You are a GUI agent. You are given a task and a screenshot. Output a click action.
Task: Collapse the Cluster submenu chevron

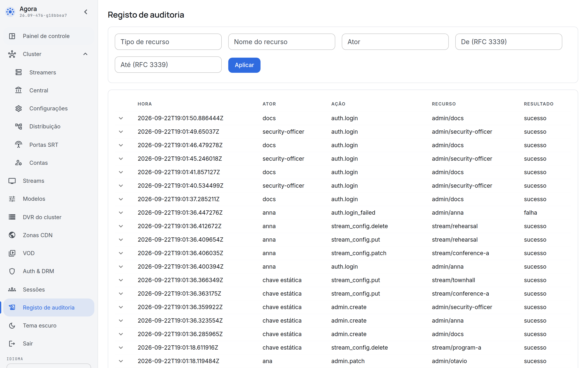[x=85, y=54]
